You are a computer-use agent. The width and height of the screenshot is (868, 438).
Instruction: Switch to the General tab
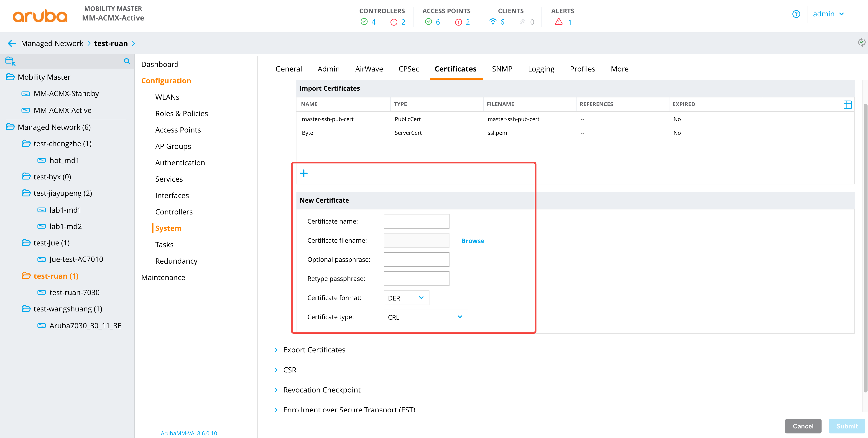(288, 69)
